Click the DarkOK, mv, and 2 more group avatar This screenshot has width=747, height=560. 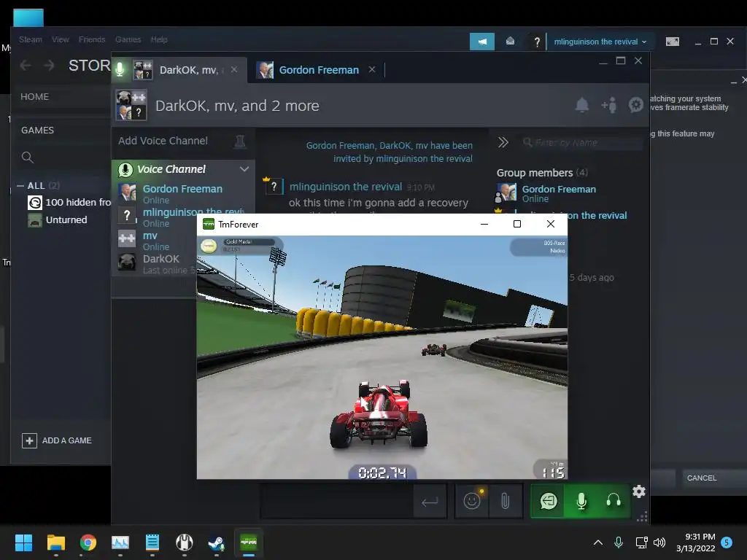(131, 105)
